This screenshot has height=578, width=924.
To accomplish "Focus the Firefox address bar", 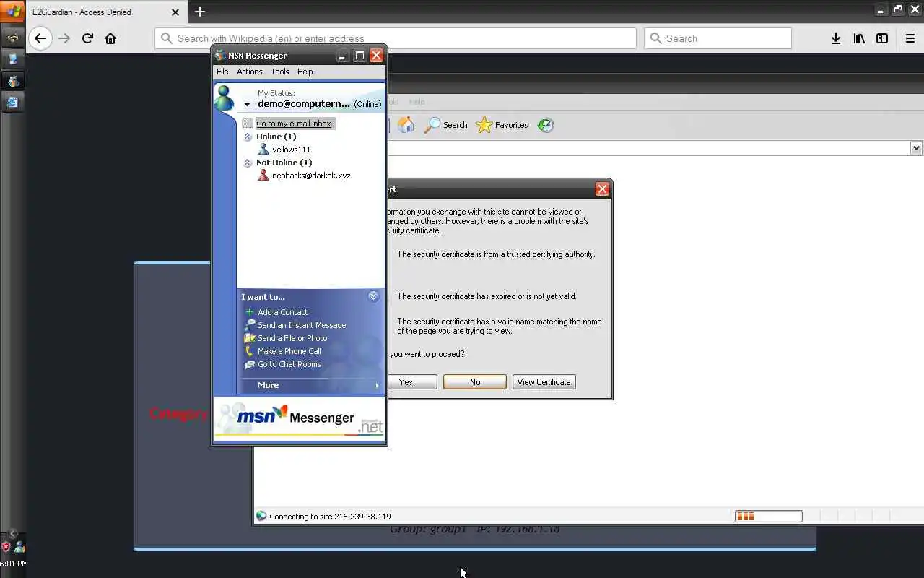I will pos(396,38).
